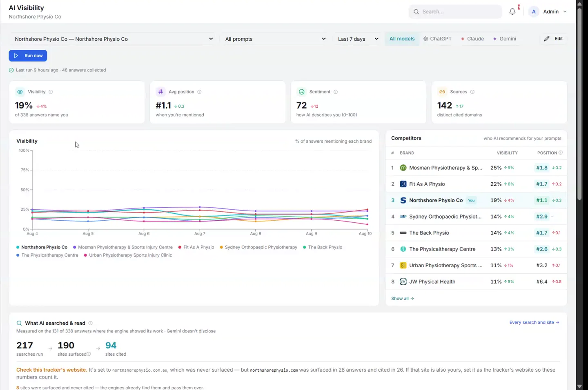Select the All models tab
This screenshot has width=588, height=390.
402,39
